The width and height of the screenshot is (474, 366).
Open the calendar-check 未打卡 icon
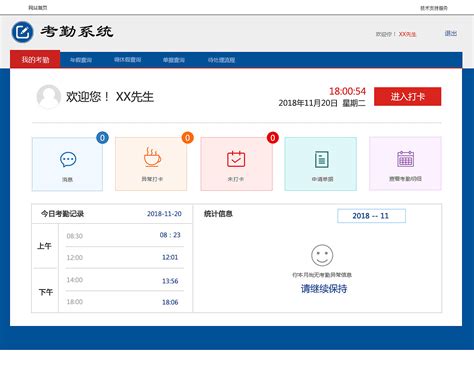tap(236, 159)
